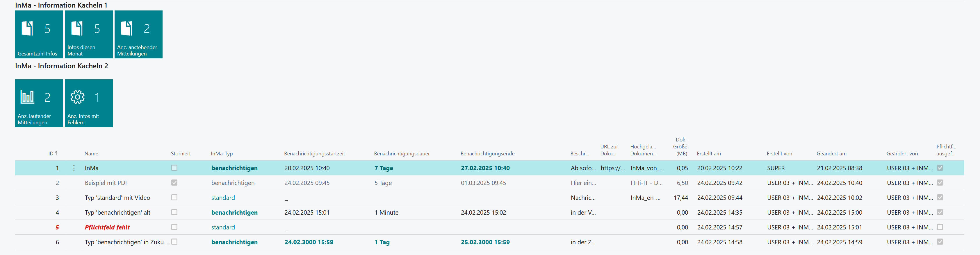Sort by the Name column header
This screenshot has width=980, height=255.
pyautogui.click(x=91, y=154)
